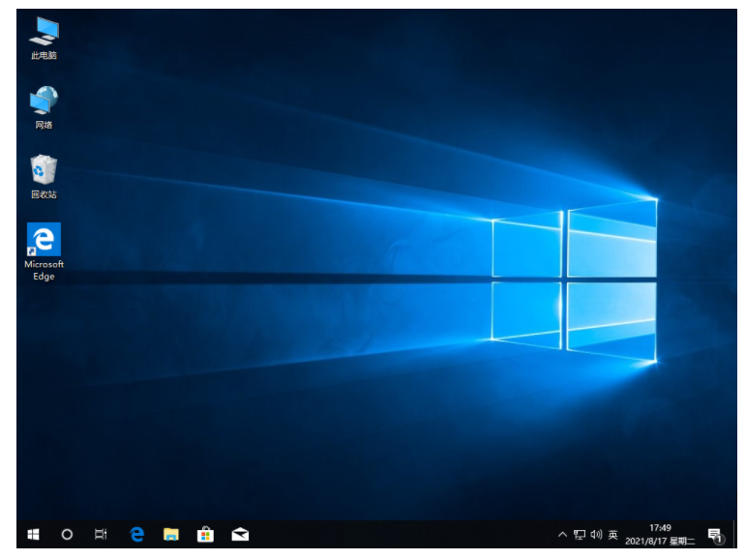Image resolution: width=746 pixels, height=560 pixels.
Task: Open the volume speaker control
Action: coord(596,534)
